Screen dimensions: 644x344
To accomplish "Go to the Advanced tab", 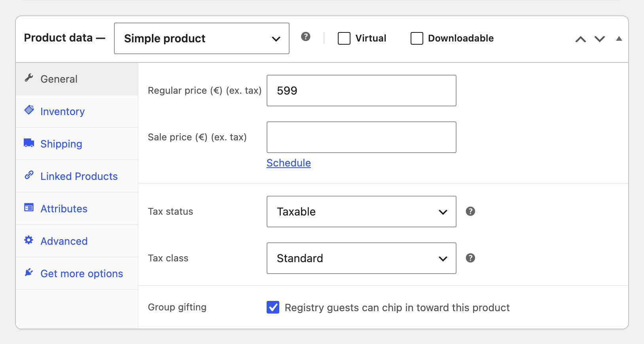I will pos(77,241).
